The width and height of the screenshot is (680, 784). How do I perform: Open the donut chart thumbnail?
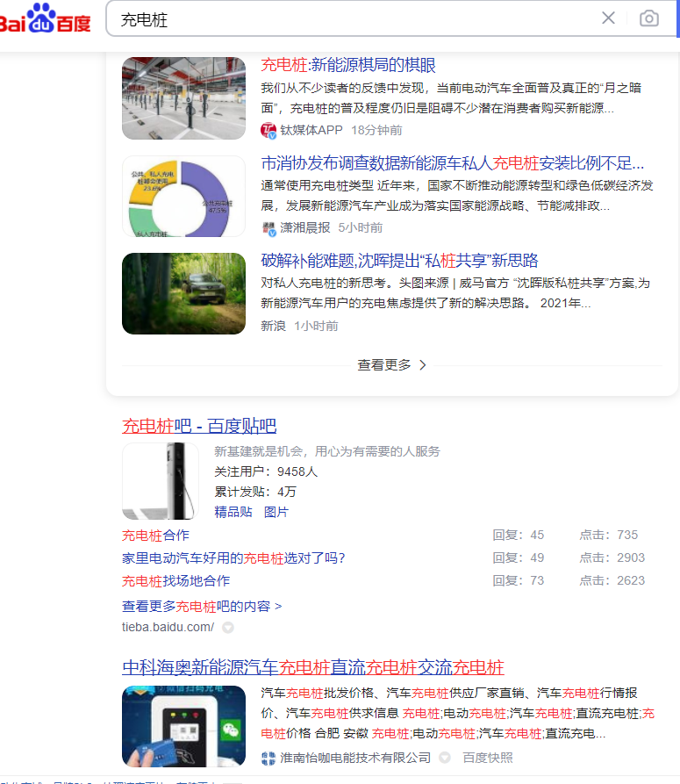184,196
